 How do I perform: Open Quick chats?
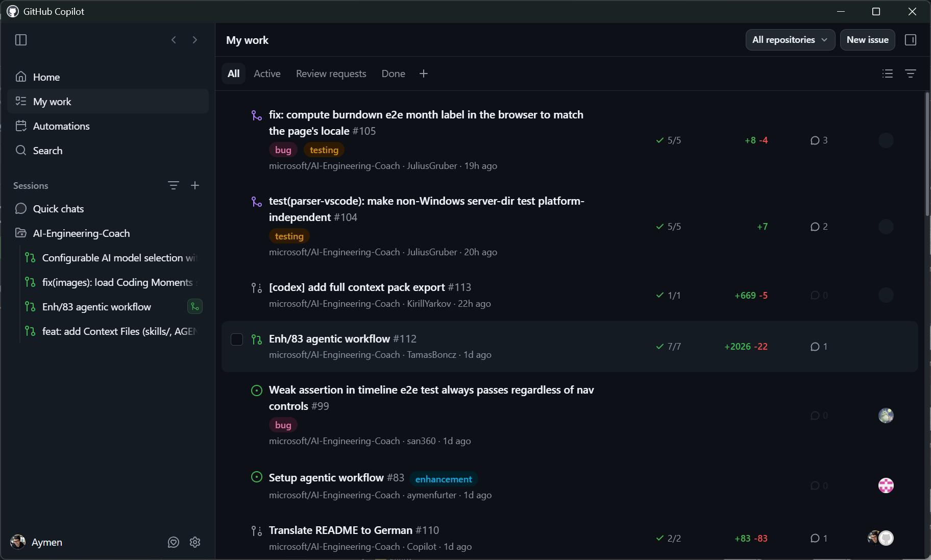(x=108, y=209)
